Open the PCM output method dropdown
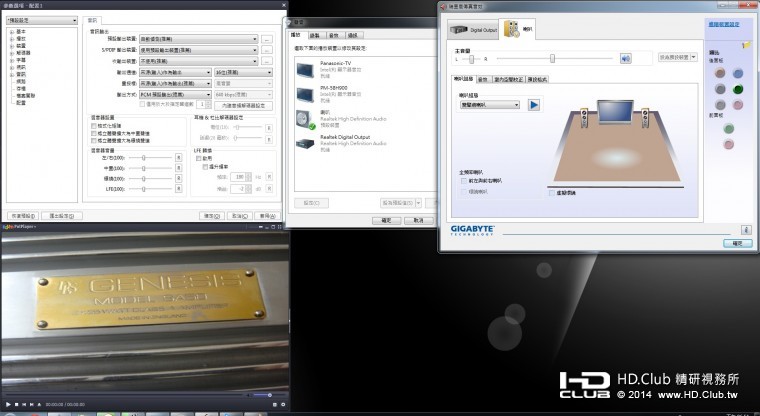 click(x=175, y=95)
